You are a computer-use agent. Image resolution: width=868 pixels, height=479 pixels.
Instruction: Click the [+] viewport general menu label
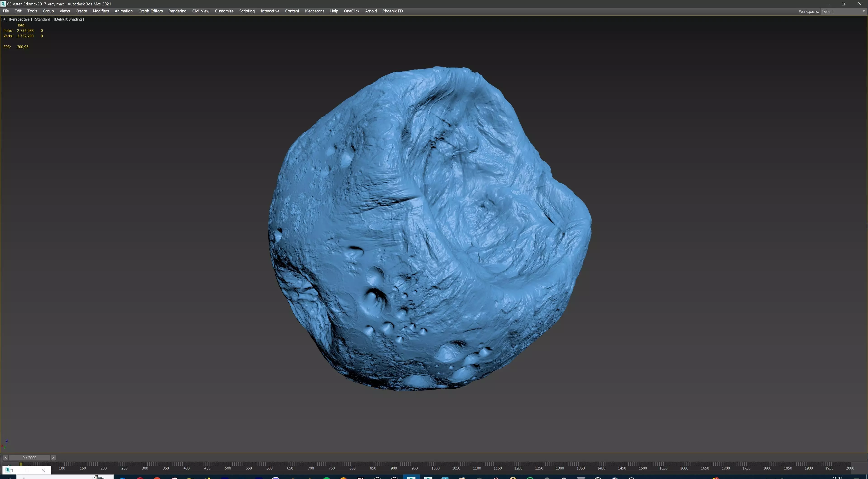tap(4, 19)
